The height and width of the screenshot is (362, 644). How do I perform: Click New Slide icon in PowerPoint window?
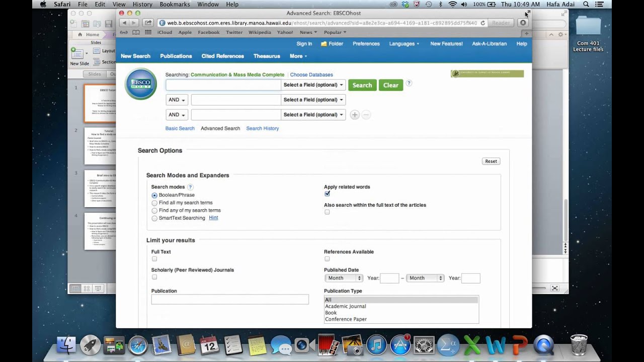(77, 53)
